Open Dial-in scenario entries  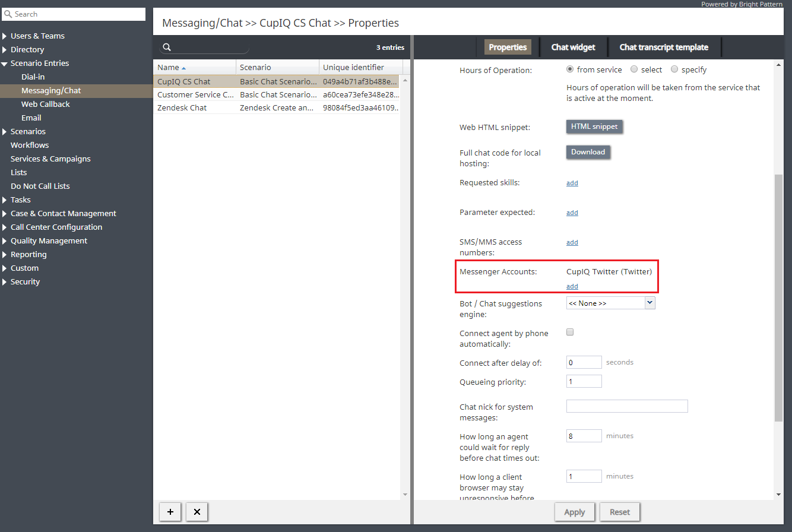pyautogui.click(x=33, y=77)
